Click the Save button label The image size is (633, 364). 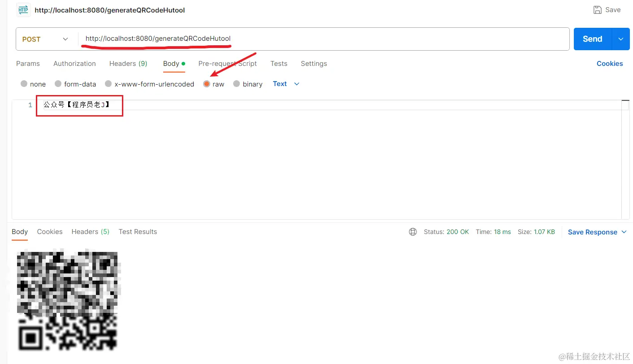(x=613, y=10)
